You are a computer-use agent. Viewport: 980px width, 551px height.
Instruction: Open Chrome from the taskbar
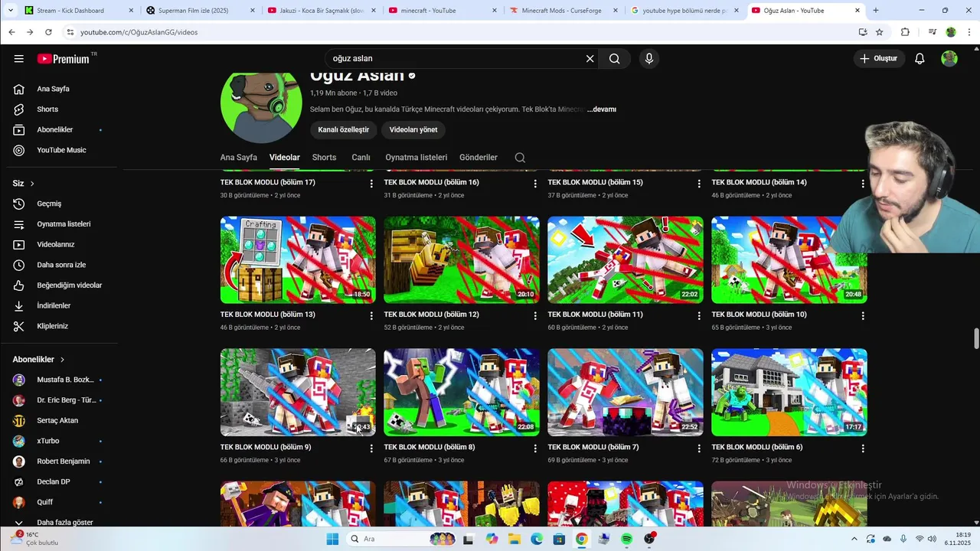[581, 539]
